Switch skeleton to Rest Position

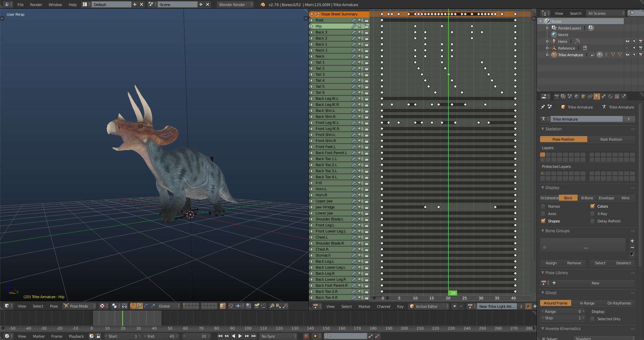pos(611,139)
